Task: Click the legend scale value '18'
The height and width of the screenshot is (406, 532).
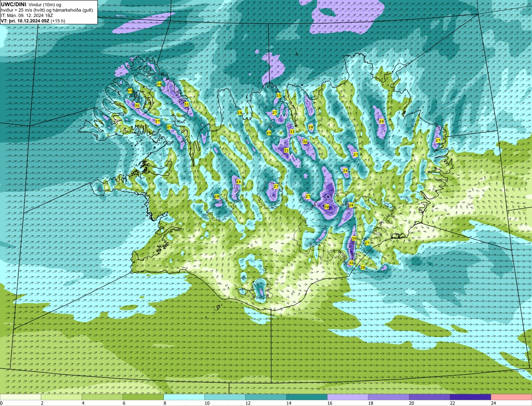Action: click(370, 403)
